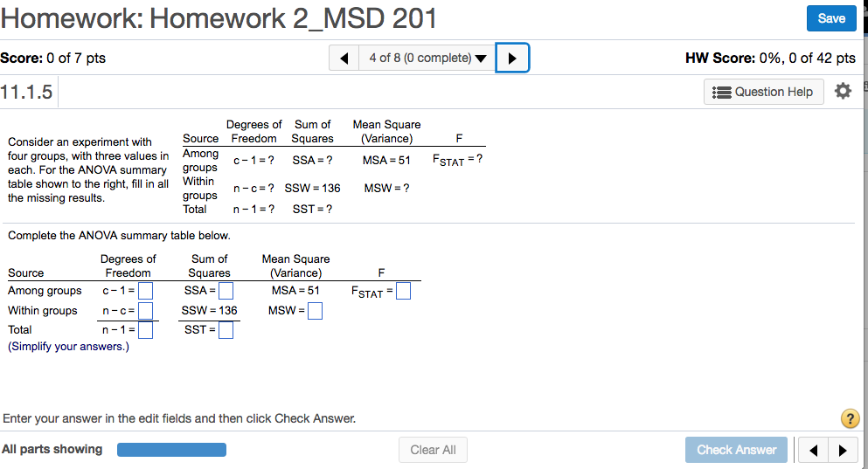This screenshot has height=469, width=868.
Task: Click Clear All button
Action: [x=433, y=450]
